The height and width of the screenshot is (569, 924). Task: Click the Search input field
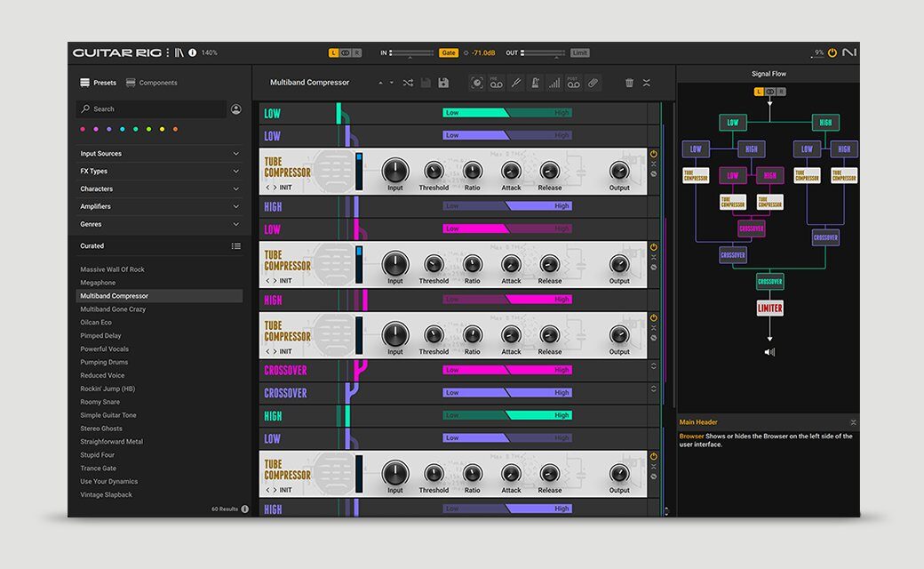click(x=151, y=109)
